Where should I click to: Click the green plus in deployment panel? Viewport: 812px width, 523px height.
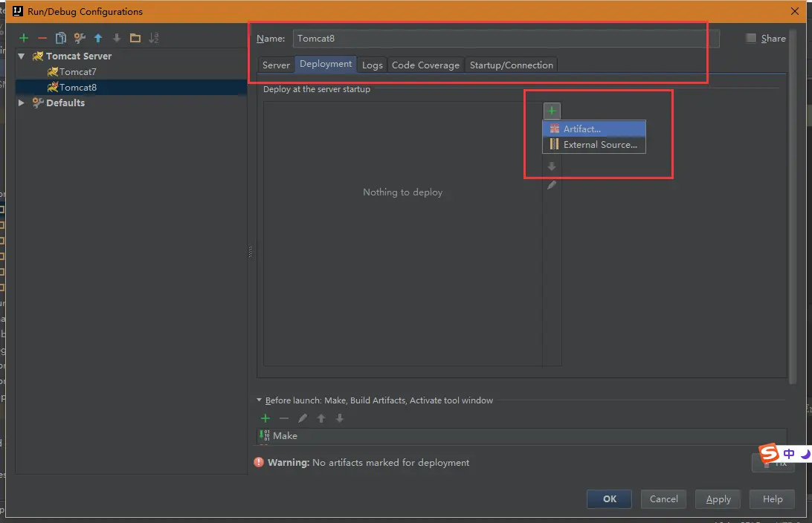(x=552, y=111)
